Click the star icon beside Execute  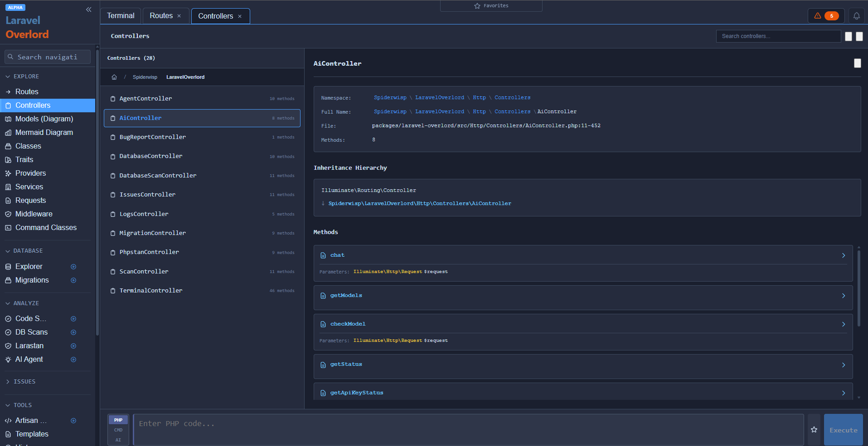[x=814, y=430]
